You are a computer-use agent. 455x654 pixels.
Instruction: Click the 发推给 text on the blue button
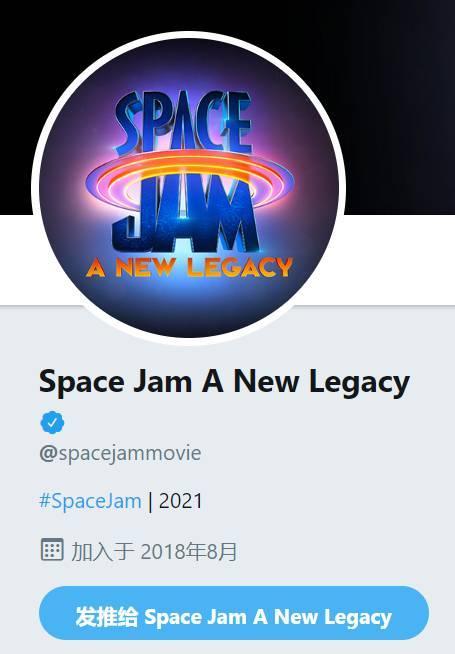(106, 616)
